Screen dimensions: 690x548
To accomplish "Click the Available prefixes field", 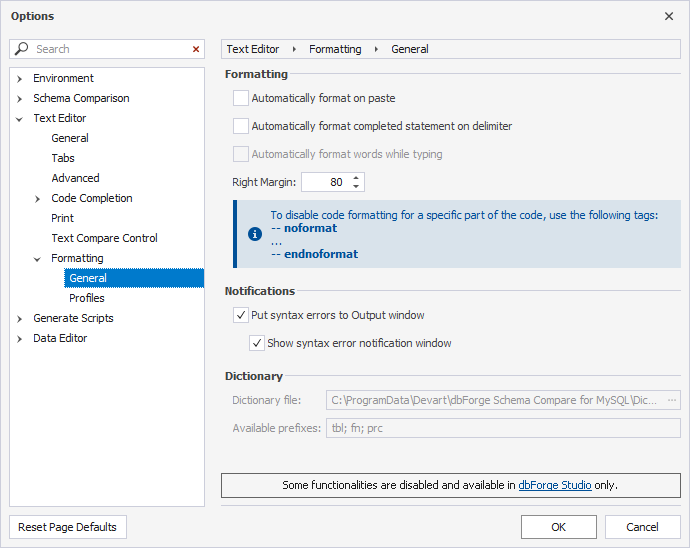I will click(x=503, y=428).
